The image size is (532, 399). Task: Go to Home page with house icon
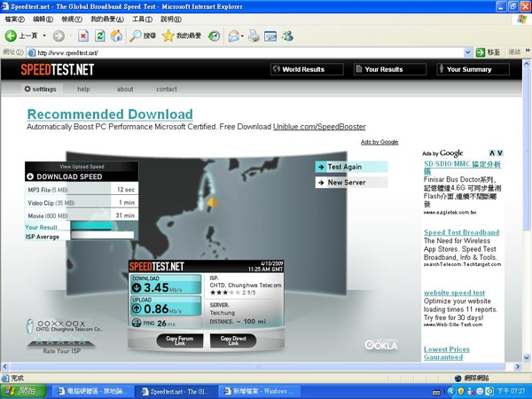tap(116, 35)
